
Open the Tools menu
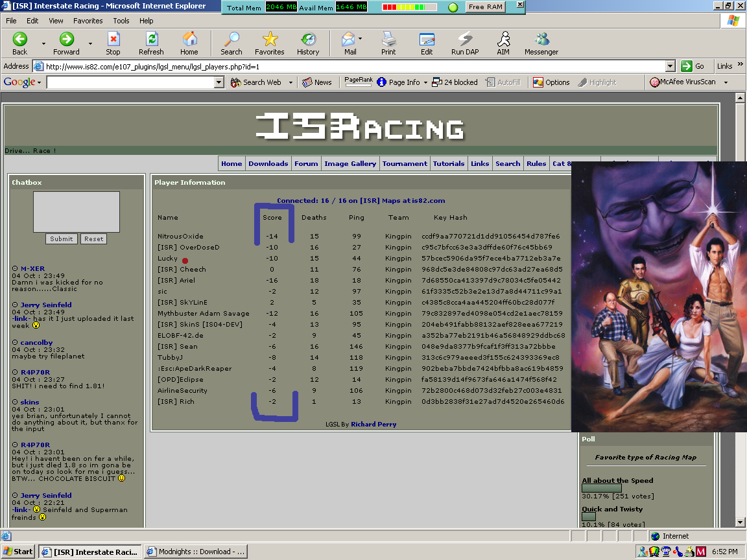click(x=121, y=21)
